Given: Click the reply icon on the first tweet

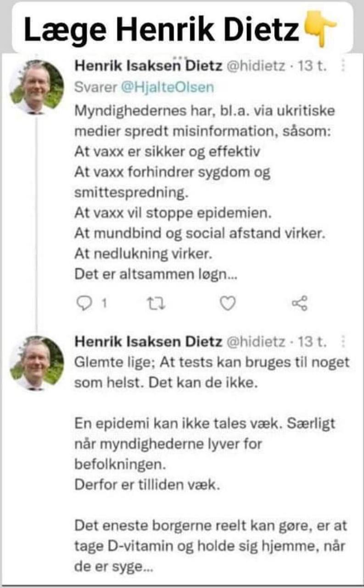Looking at the screenshot, I should tap(84, 303).
